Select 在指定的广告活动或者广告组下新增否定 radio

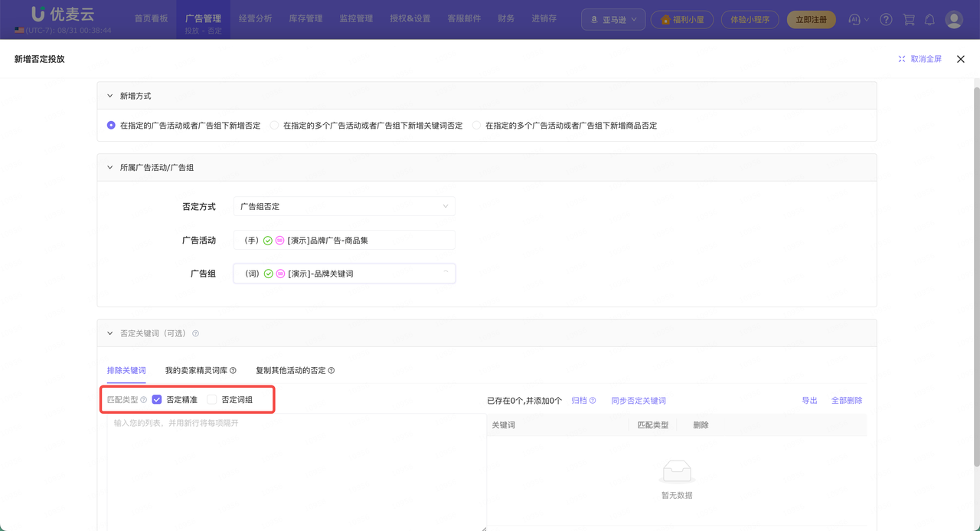pyautogui.click(x=112, y=125)
